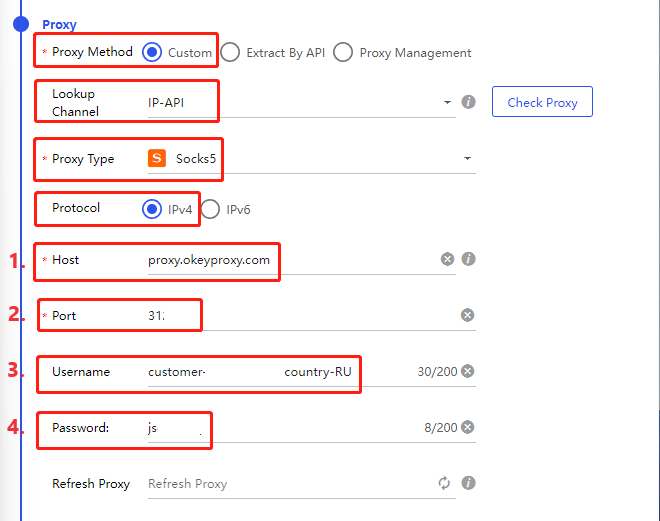Viewport: 660px width, 521px height.
Task: Expand the Proxy Type dropdown arrow
Action: coord(467,158)
